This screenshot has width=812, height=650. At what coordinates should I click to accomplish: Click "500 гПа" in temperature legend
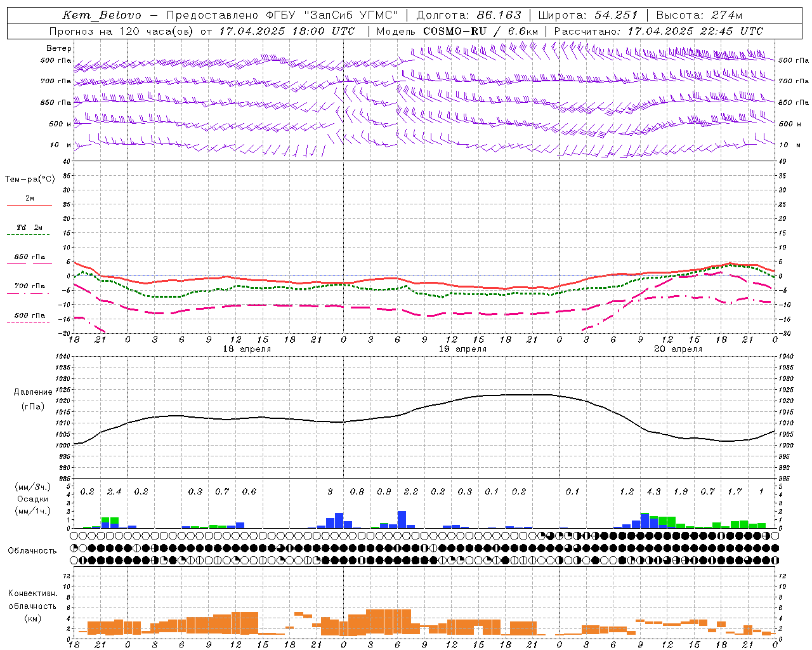(x=30, y=315)
